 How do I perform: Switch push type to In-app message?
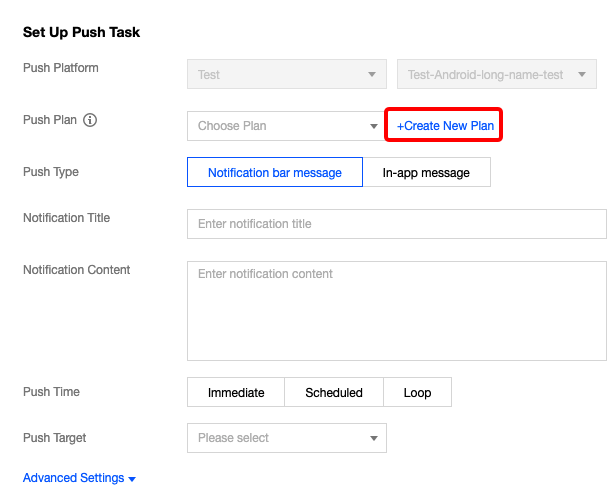click(x=426, y=173)
